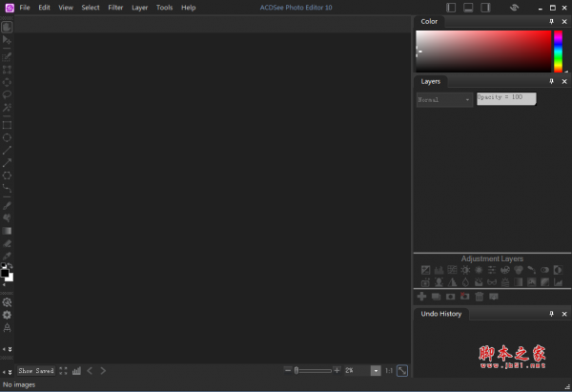Open the Help menu

[x=189, y=8]
